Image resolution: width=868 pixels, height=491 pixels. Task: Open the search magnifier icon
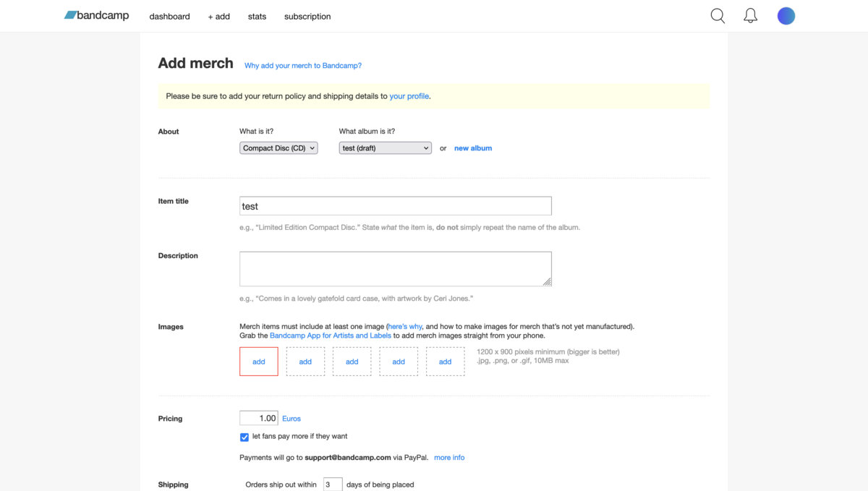718,16
